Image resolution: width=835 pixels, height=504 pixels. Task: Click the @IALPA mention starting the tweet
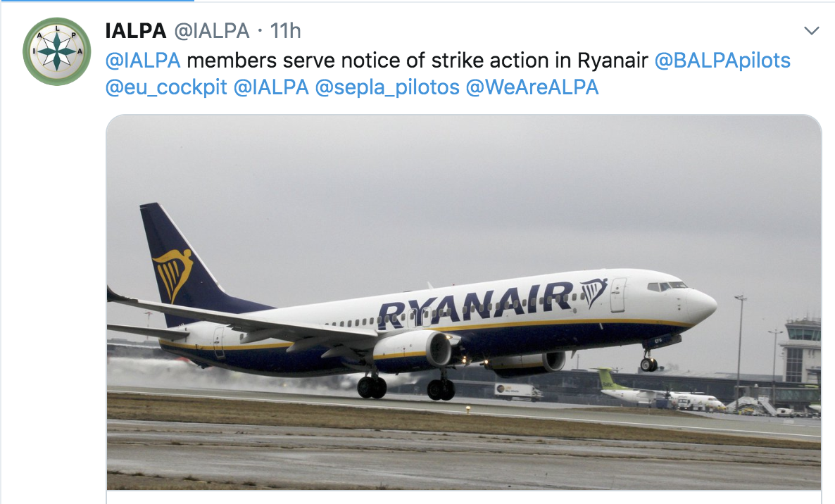pos(143,61)
